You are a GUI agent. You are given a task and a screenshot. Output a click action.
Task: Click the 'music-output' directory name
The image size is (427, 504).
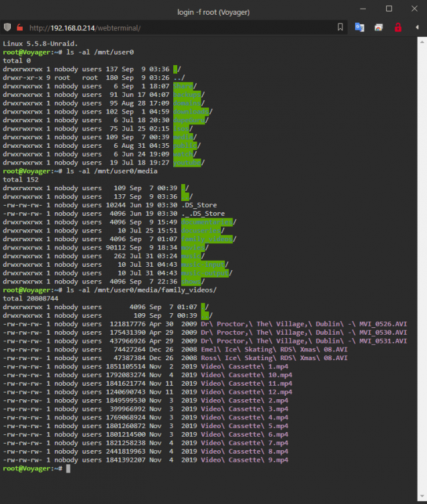pos(205,274)
